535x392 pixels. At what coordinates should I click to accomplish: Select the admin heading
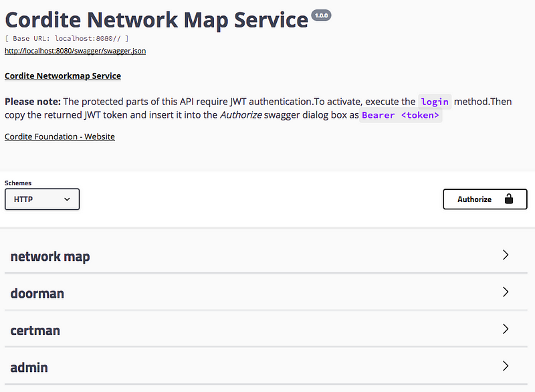click(29, 367)
